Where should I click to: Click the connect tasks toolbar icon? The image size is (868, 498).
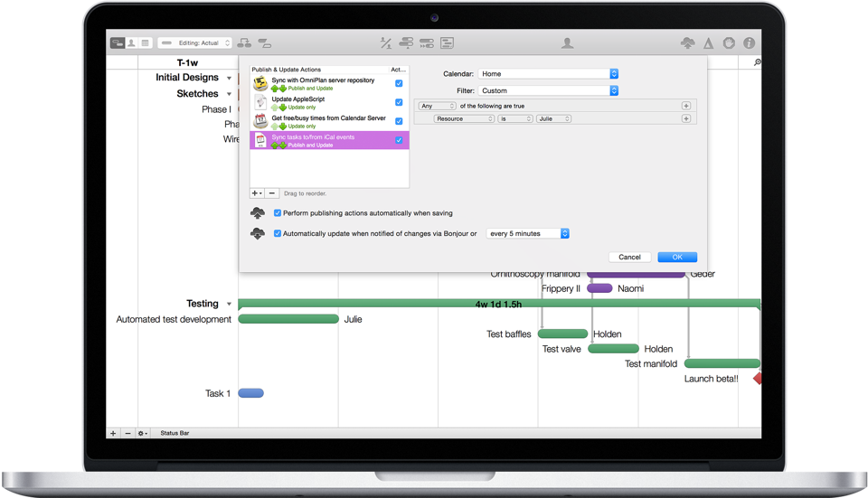[244, 43]
